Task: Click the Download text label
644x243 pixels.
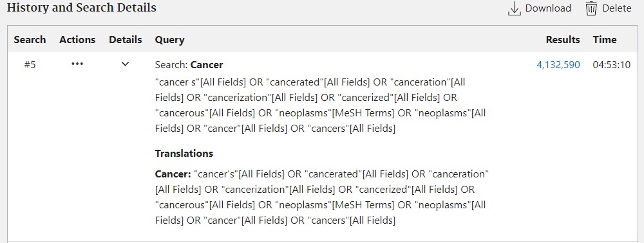Action: [548, 8]
